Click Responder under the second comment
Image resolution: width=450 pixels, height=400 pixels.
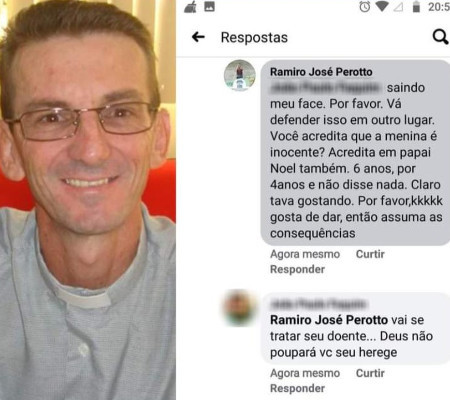coord(297,388)
